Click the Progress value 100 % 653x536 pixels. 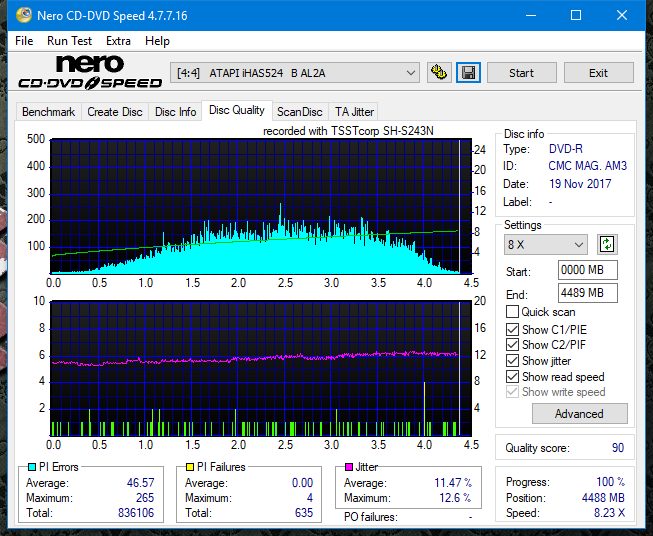click(611, 482)
